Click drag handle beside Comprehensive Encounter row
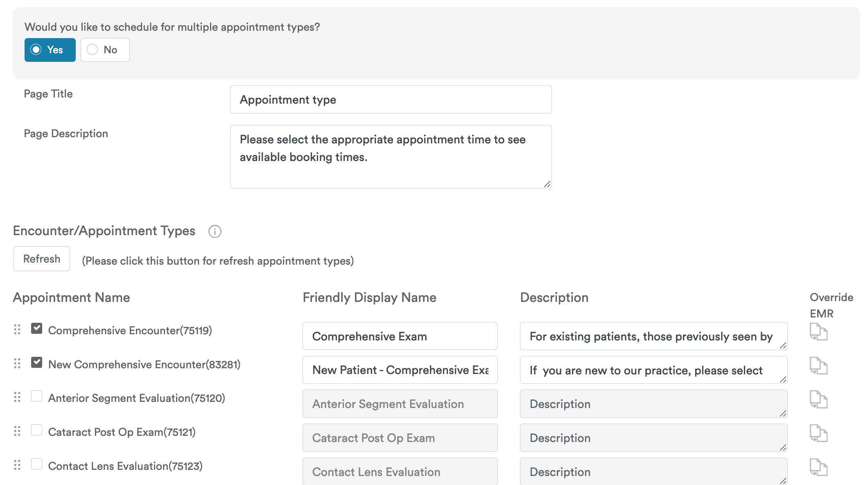This screenshot has height=485, width=868. pos(17,329)
